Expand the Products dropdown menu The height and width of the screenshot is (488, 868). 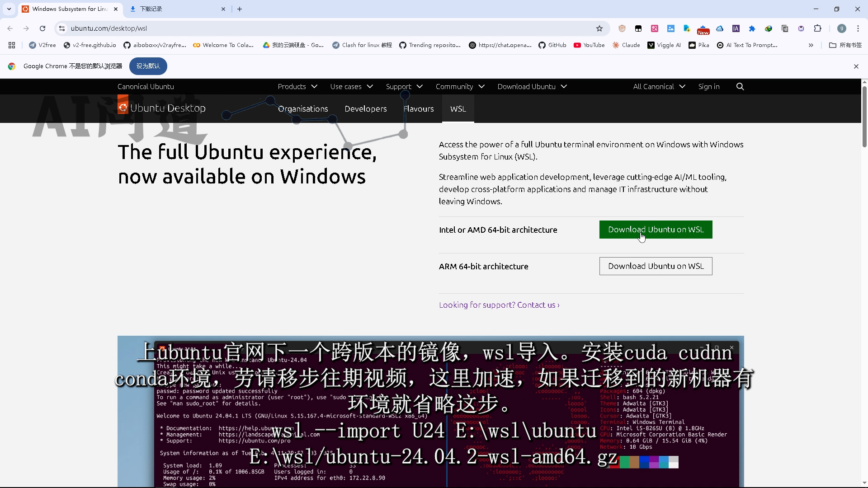pyautogui.click(x=297, y=86)
